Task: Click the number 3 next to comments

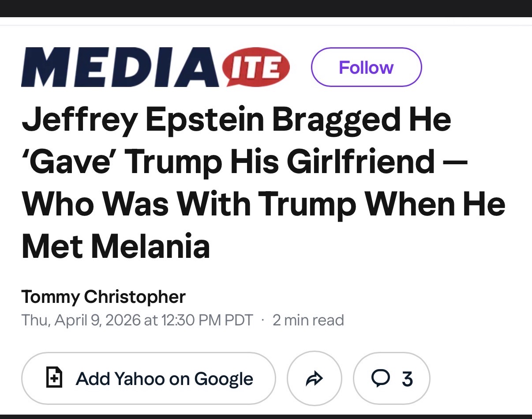Action: coord(407,379)
